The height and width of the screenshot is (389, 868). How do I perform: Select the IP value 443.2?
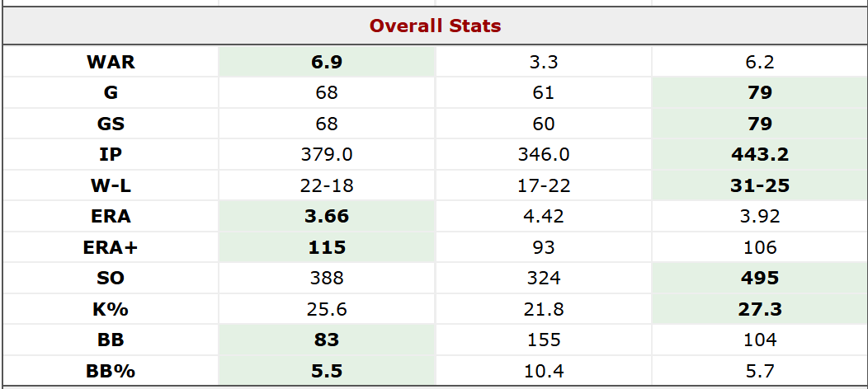(x=759, y=155)
